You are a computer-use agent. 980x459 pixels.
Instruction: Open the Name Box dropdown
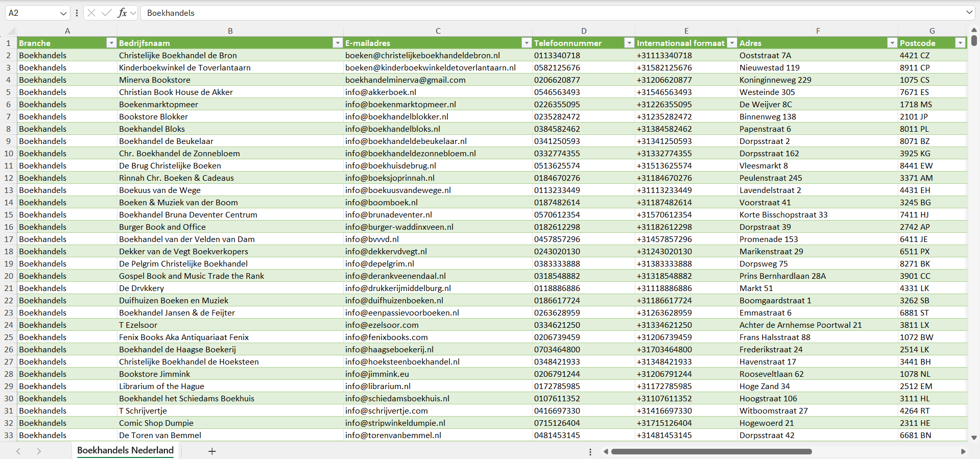(63, 13)
